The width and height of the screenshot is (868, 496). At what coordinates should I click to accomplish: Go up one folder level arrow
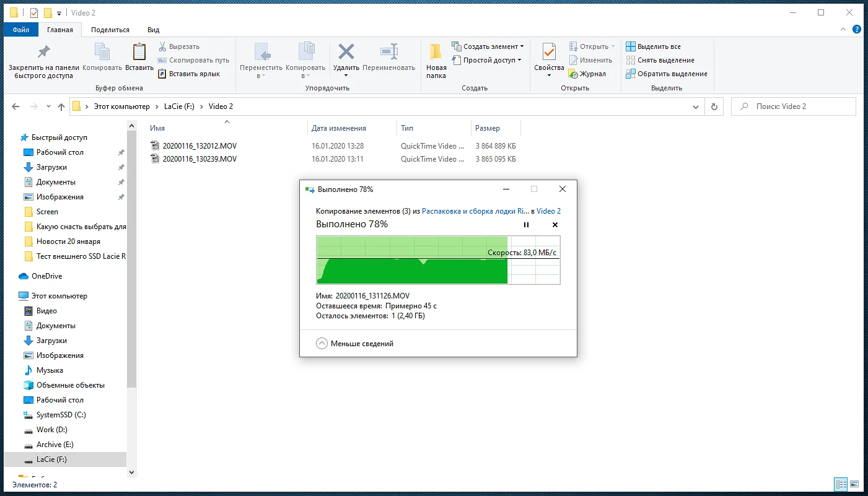click(61, 107)
